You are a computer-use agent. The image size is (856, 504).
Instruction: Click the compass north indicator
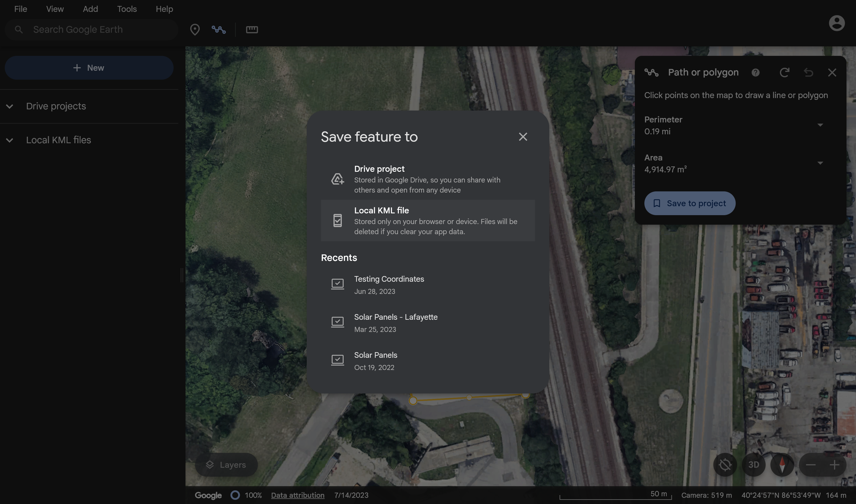click(x=782, y=464)
